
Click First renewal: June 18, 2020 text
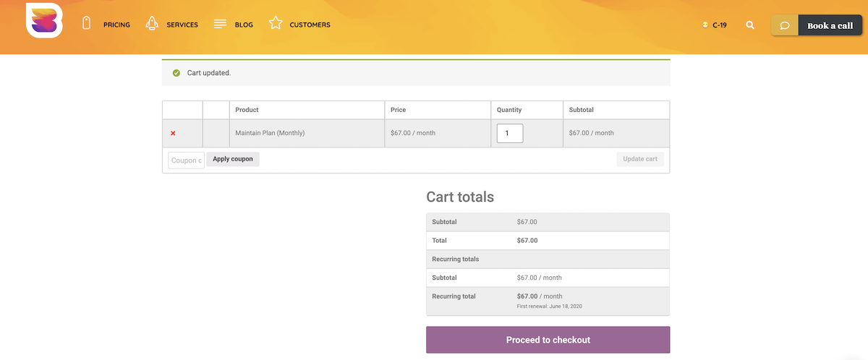pos(550,307)
